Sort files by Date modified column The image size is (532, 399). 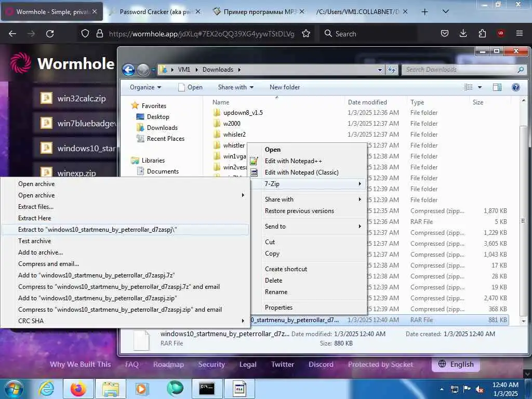pos(367,102)
